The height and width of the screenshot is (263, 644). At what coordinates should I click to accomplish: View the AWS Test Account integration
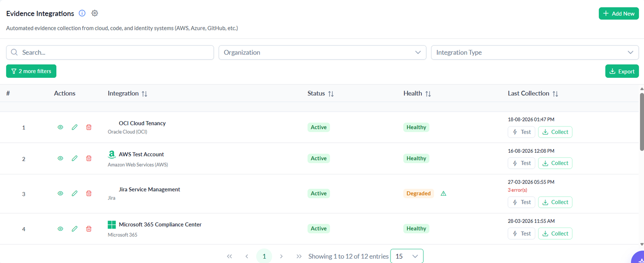click(60, 158)
